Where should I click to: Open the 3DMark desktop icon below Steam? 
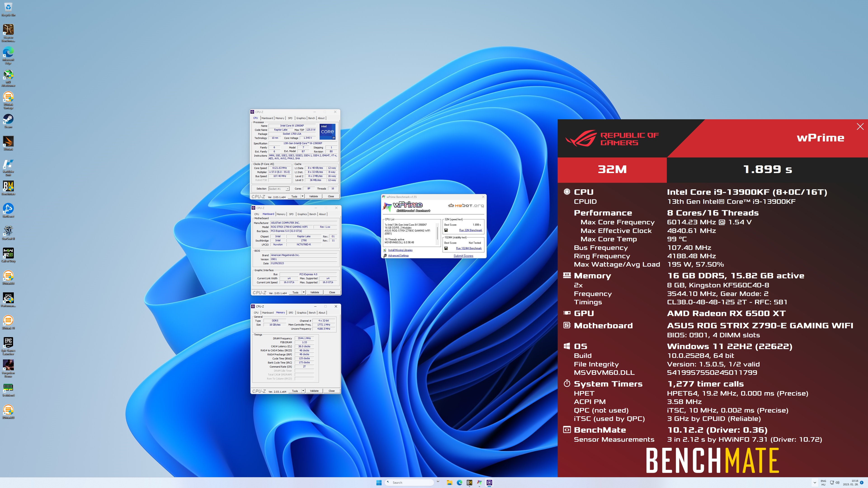point(8,143)
